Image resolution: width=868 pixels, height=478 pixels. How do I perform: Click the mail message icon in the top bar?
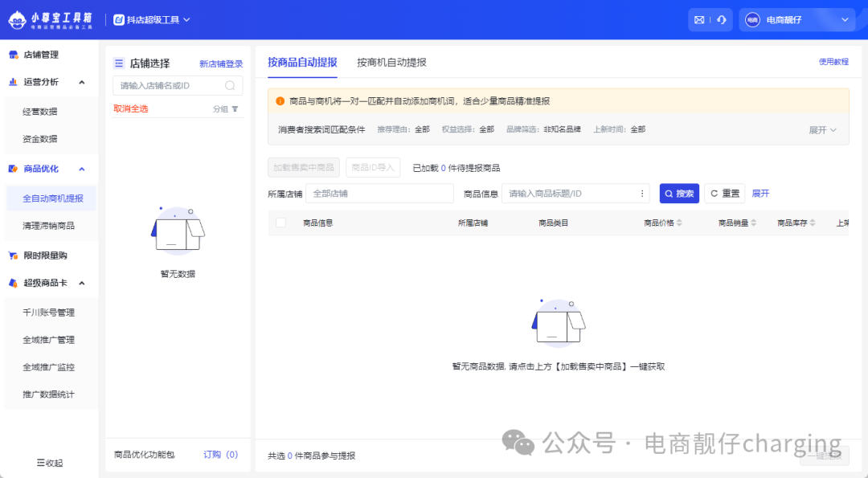tap(699, 19)
